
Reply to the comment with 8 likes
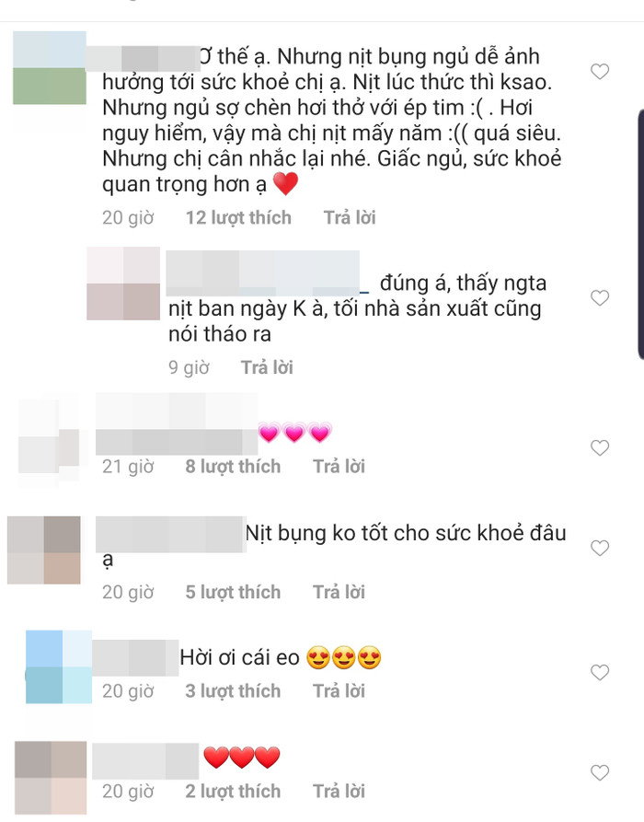pos(339,466)
